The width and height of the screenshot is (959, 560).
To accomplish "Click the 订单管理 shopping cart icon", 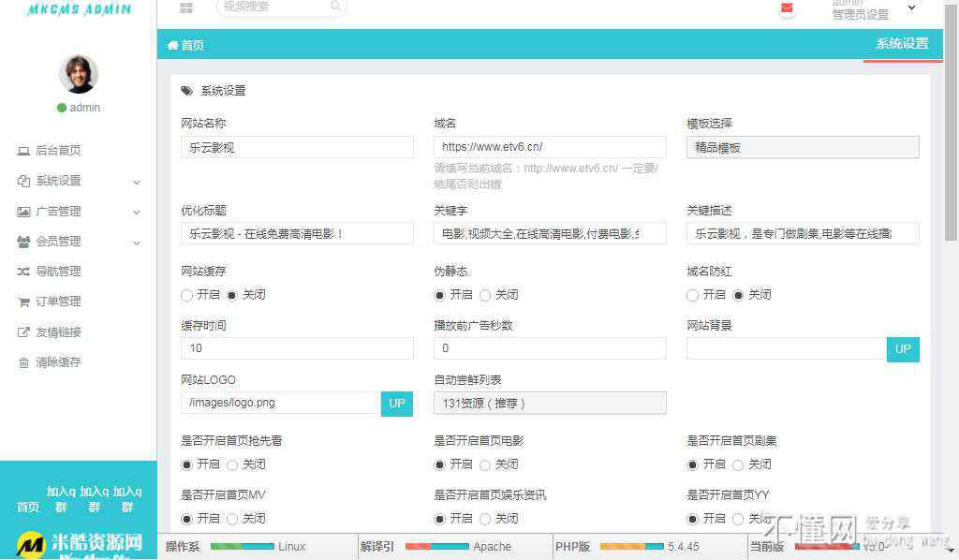I will [x=23, y=302].
